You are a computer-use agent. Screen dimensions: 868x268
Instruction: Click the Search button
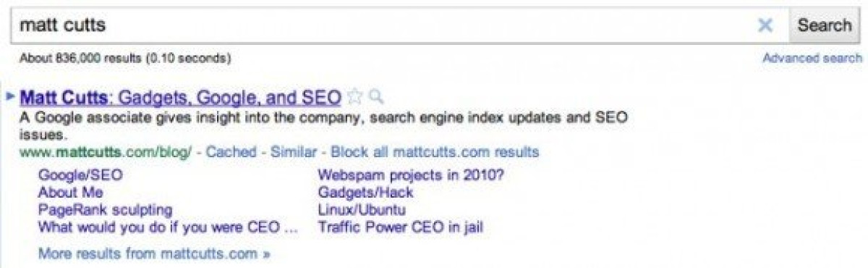[x=825, y=25]
